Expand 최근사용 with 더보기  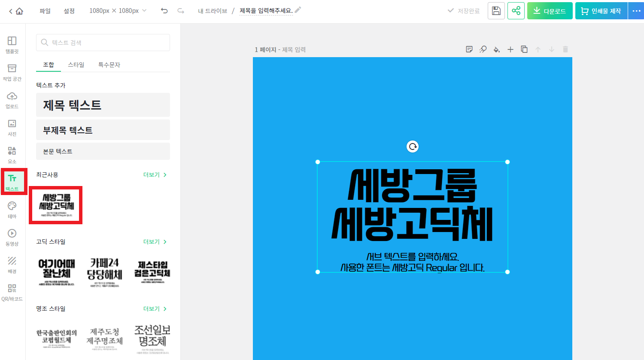(x=155, y=175)
